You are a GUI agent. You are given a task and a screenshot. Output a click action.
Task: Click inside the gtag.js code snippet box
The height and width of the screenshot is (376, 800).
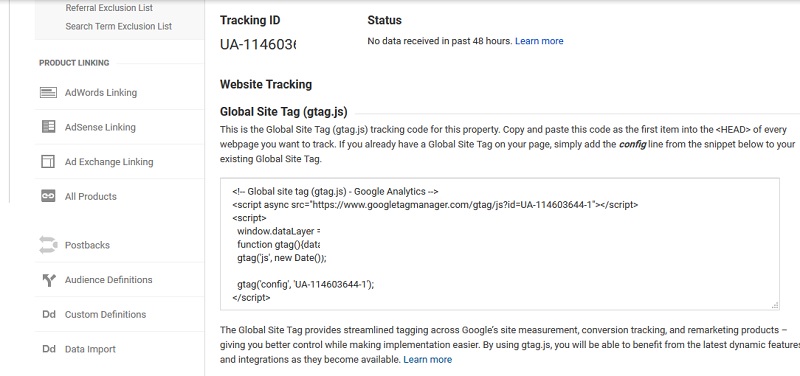tap(499, 244)
